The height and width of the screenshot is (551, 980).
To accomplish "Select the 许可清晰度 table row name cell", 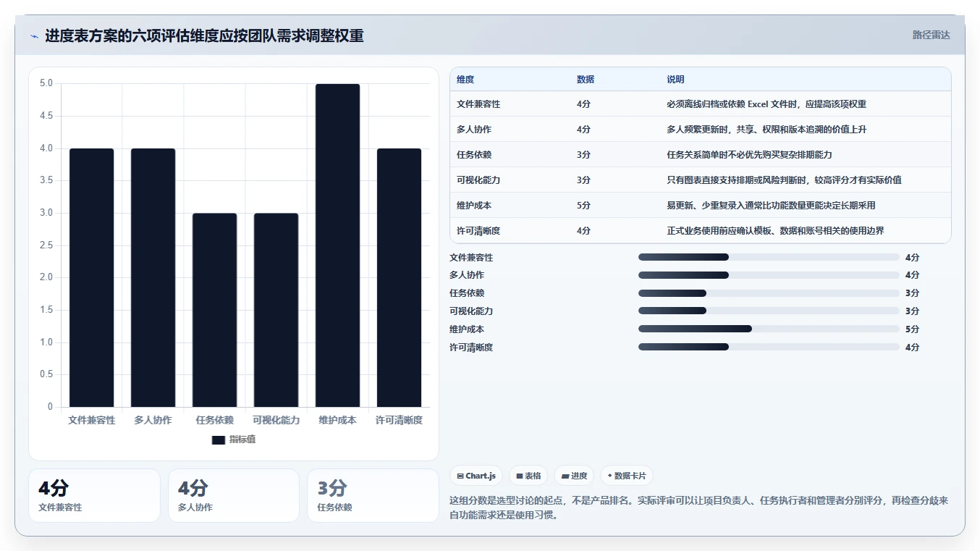I will 478,231.
